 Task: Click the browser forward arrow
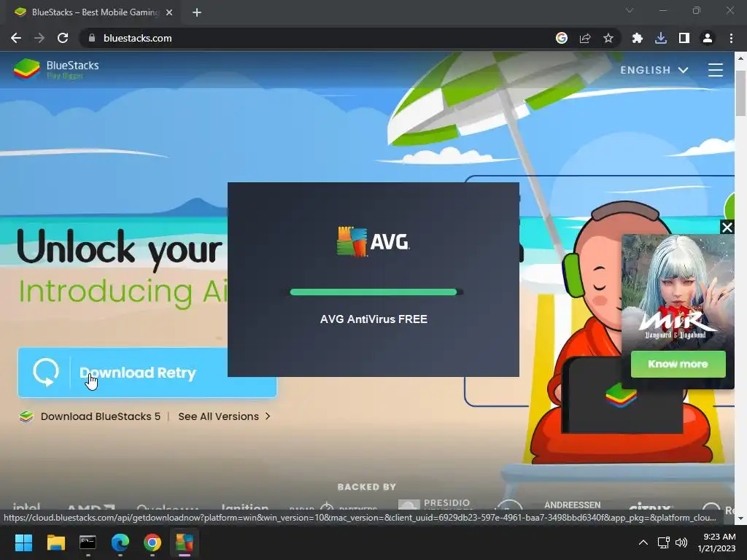click(39, 38)
